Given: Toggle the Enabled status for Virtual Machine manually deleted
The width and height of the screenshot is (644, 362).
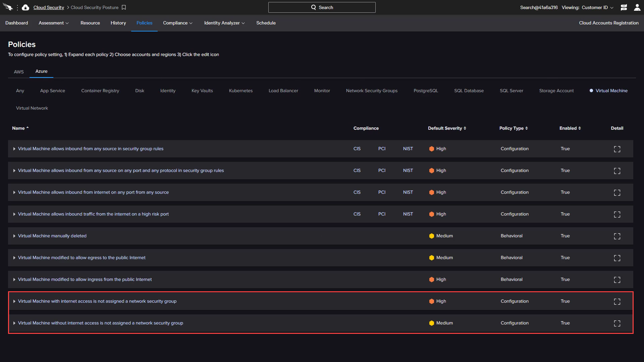Looking at the screenshot, I should pyautogui.click(x=565, y=235).
